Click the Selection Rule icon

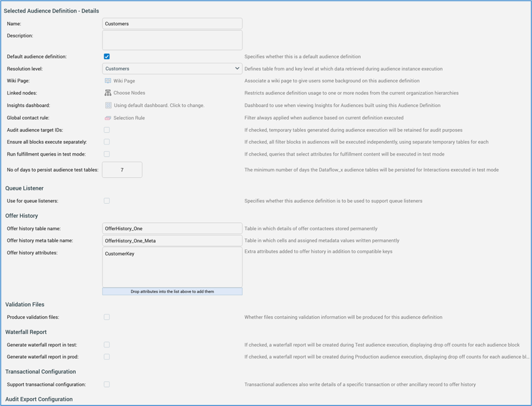tap(108, 118)
